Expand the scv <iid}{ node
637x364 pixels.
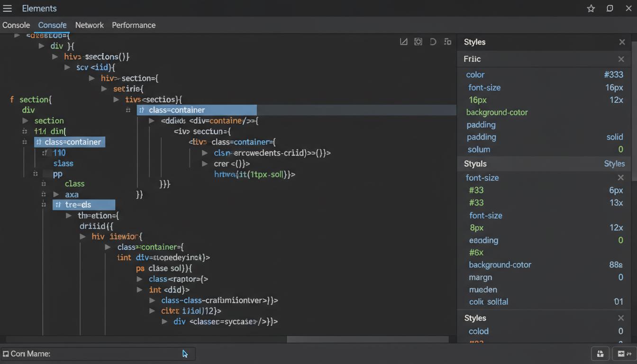(x=67, y=68)
